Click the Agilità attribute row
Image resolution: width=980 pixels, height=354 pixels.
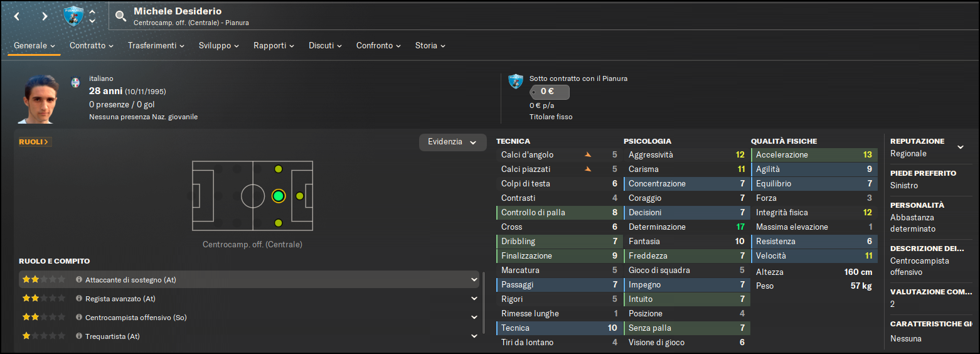(x=814, y=169)
